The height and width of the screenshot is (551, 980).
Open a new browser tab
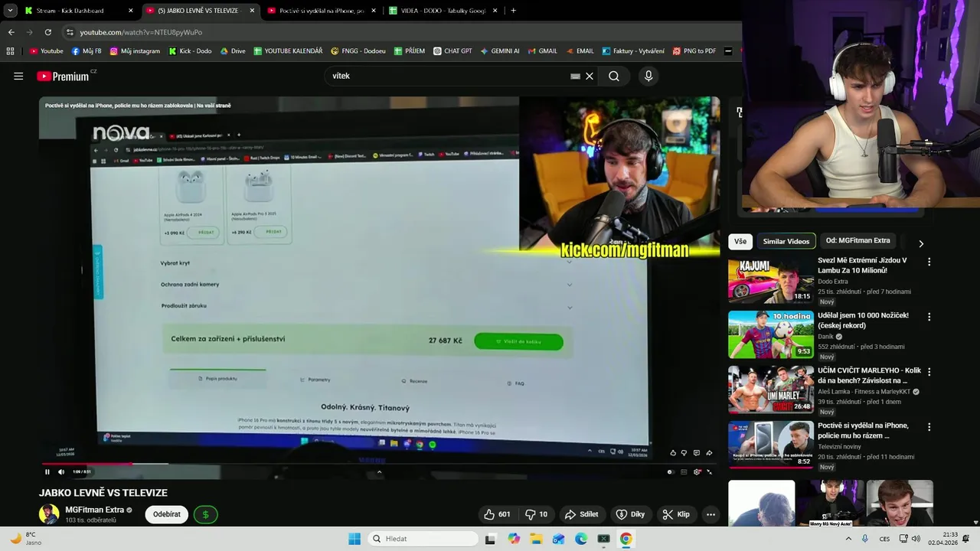point(513,11)
